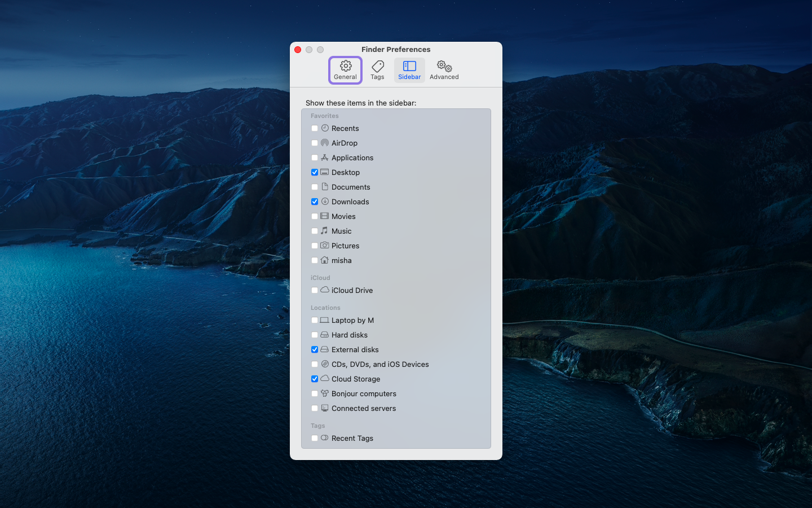Click the iCloud Drive cloud icon
This screenshot has width=812, height=508.
325,290
